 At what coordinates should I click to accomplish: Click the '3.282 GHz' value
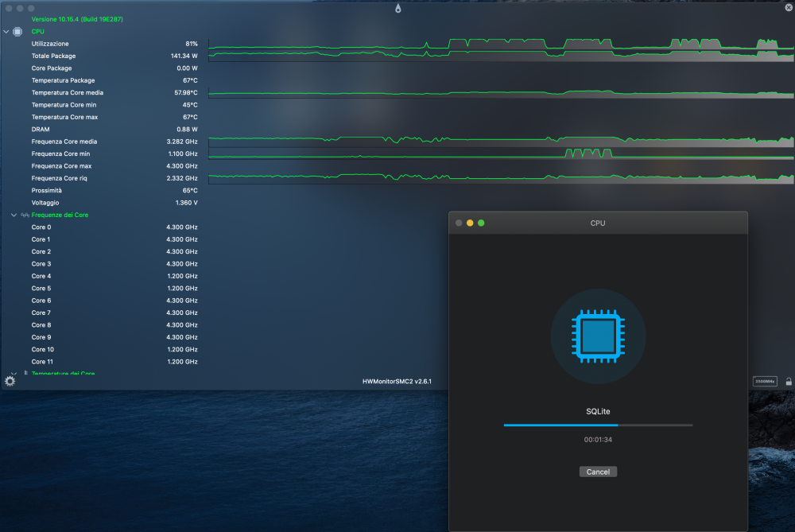tap(182, 142)
